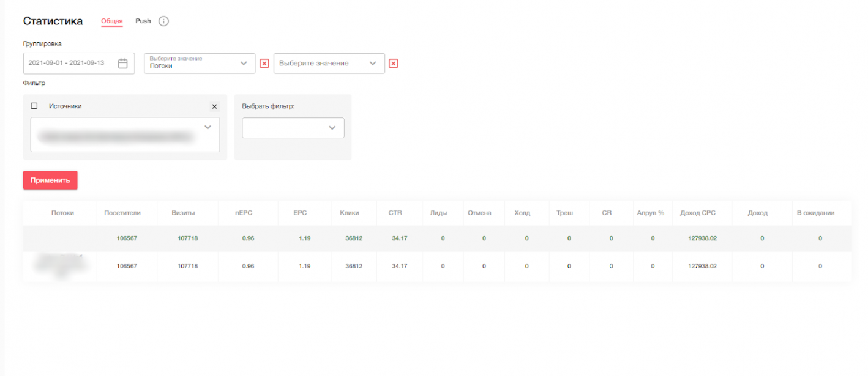Click the Визиты column header
This screenshot has width=868, height=376.
click(x=184, y=213)
